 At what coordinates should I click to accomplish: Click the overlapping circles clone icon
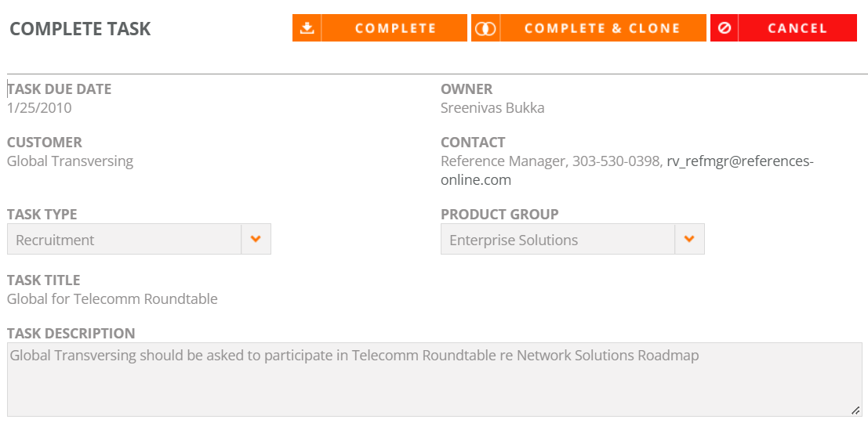tap(485, 28)
